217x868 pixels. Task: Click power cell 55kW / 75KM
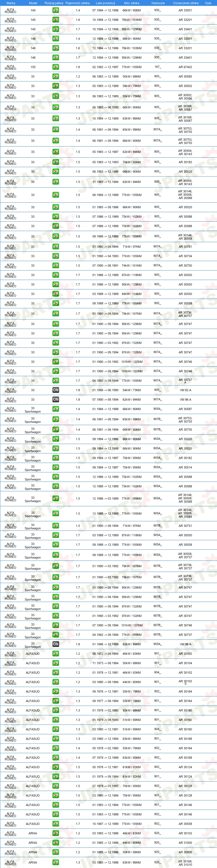pyautogui.click(x=132, y=96)
